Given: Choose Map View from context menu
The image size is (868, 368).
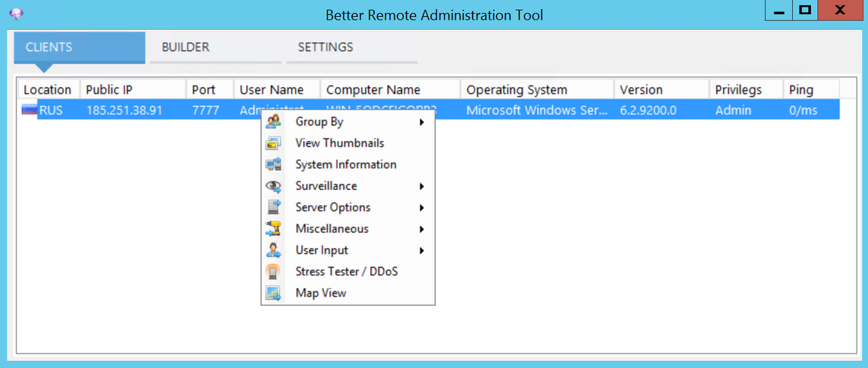Looking at the screenshot, I should point(348,293).
